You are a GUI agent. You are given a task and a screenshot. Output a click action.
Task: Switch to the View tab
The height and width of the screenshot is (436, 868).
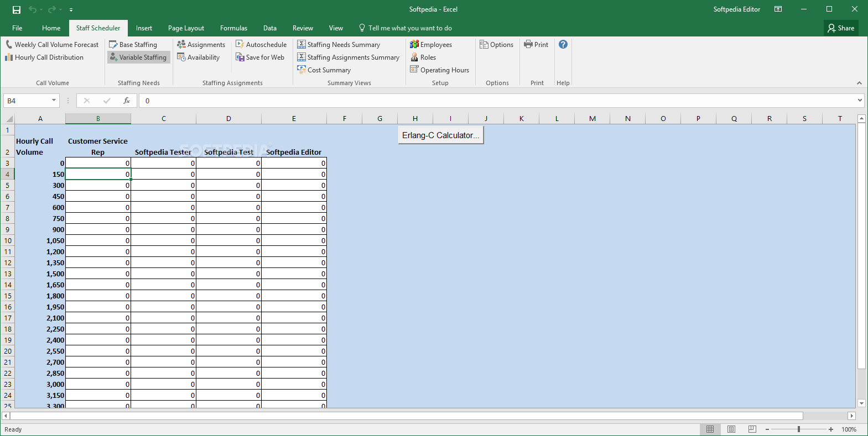336,28
